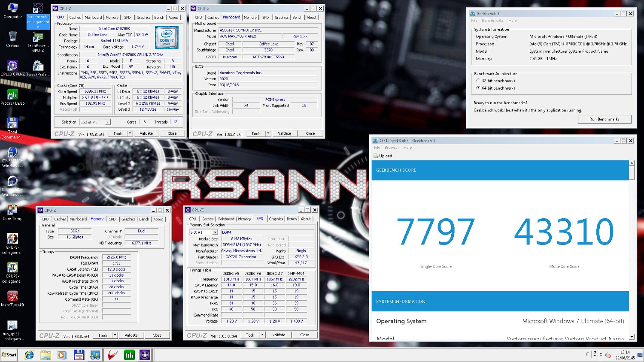Switch to Memory tab in SPD window

coord(245,219)
